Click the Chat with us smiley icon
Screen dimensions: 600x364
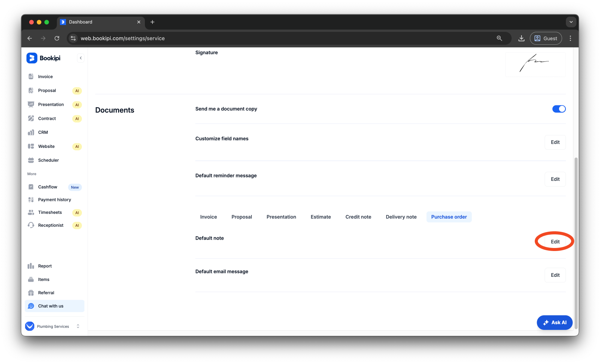click(x=31, y=306)
